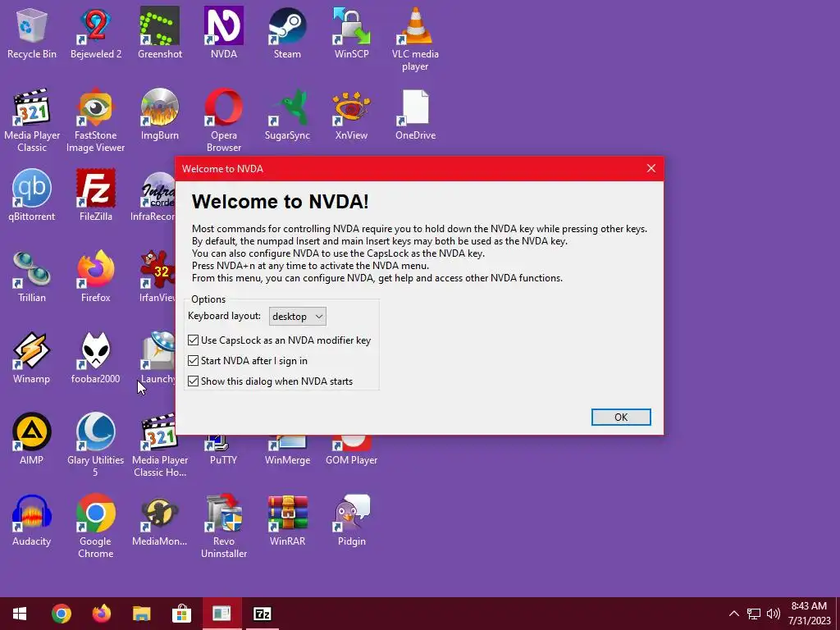Open File Explorer from the taskbar
The width and height of the screenshot is (840, 630).
(x=141, y=614)
